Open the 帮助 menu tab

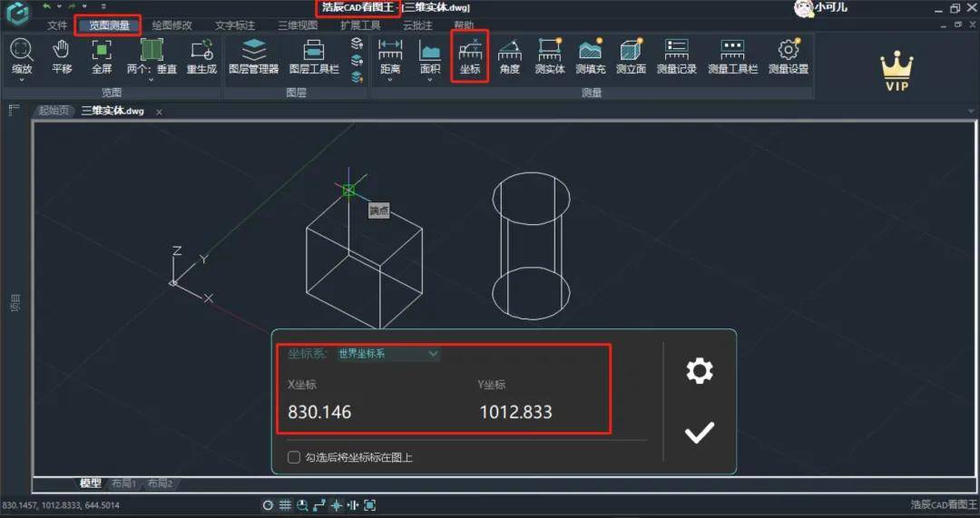pos(464,25)
